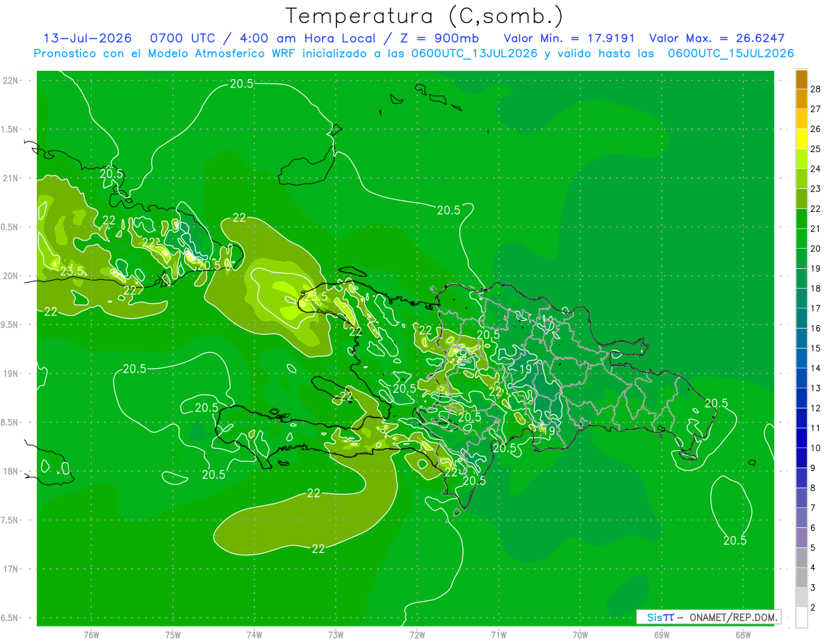834x644 pixels.
Task: Click the longitude label '75W'
Action: coord(173,634)
